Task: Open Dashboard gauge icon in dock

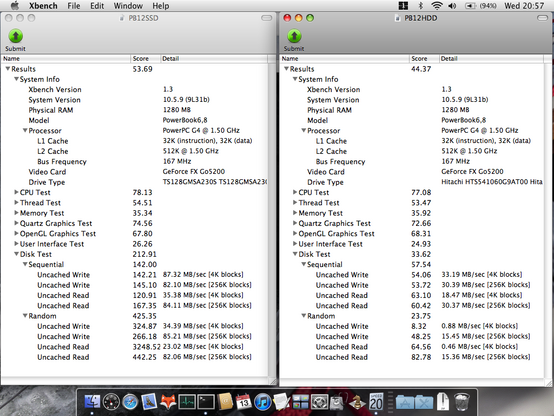Action: [111, 402]
